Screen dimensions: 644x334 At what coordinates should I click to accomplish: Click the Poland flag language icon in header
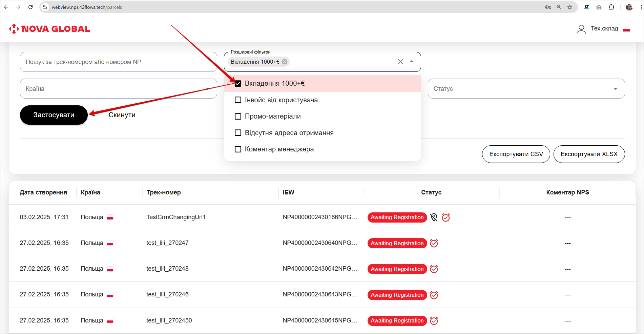tap(626, 29)
